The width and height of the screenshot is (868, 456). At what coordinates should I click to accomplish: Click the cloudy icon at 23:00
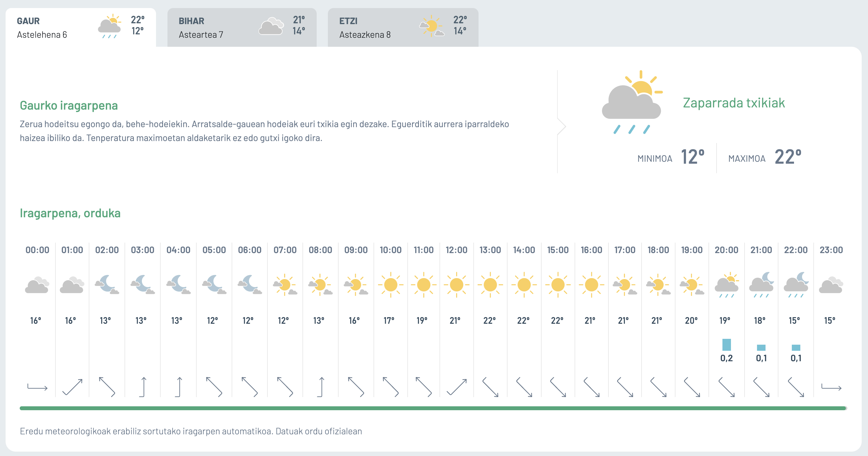point(831,285)
